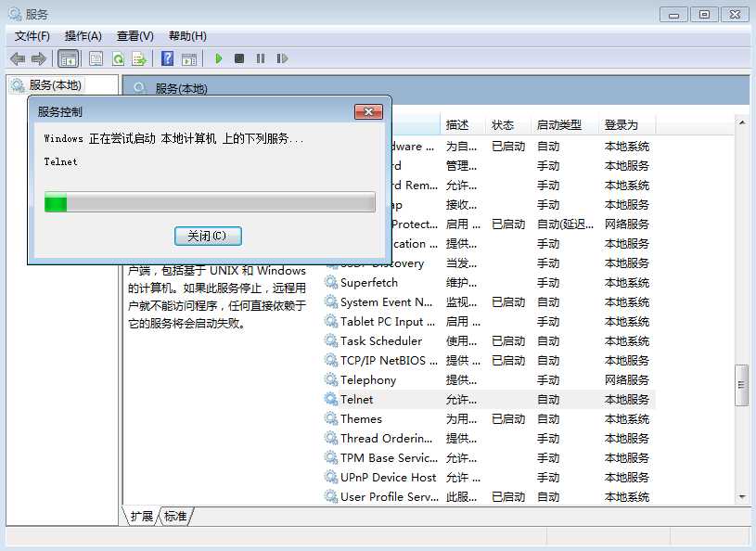Image resolution: width=756 pixels, height=551 pixels.
Task: Sort by the 启动类型 column header
Action: [565, 125]
